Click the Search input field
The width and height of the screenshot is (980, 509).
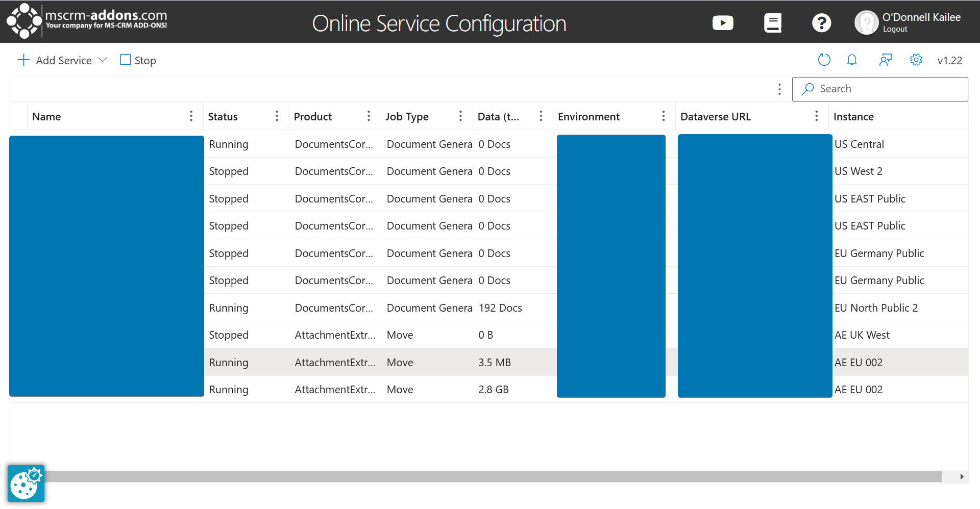point(880,89)
